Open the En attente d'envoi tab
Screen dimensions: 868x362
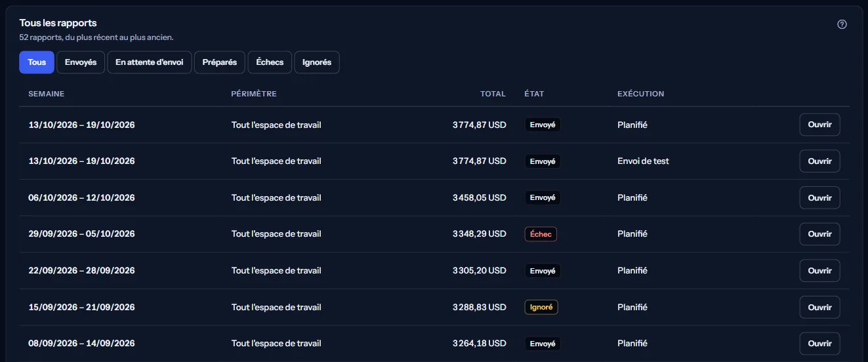pos(150,62)
